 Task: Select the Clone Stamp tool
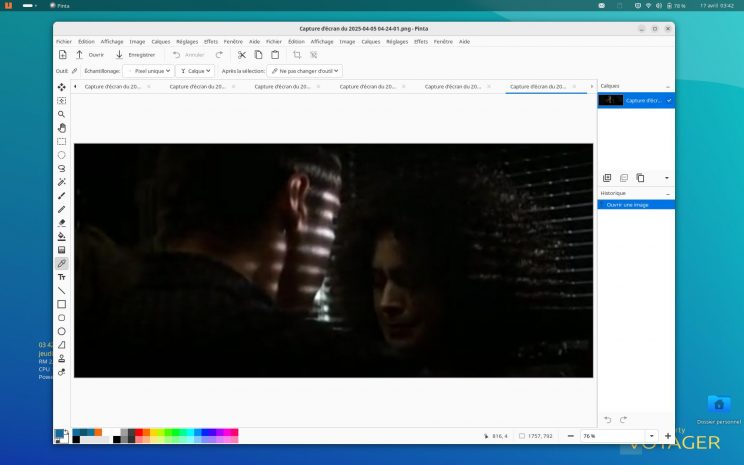(62, 359)
